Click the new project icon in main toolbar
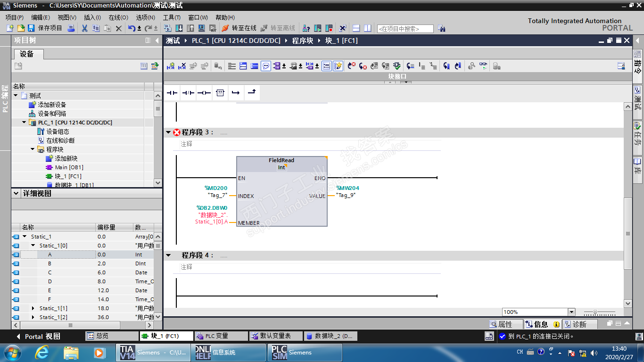Image resolution: width=644 pixels, height=362 pixels. [x=10, y=28]
